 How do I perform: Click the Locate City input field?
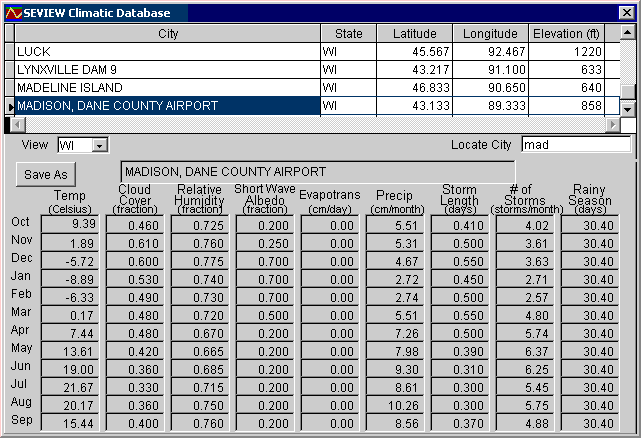(x=576, y=145)
